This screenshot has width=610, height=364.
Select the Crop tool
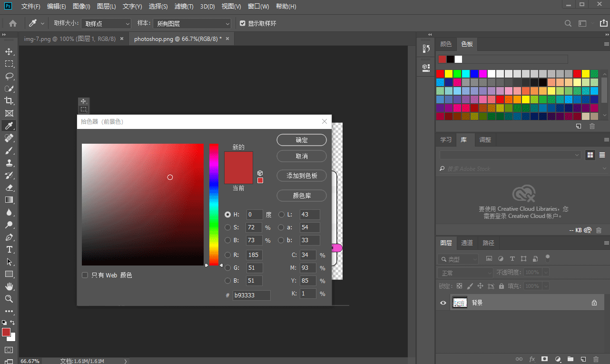pyautogui.click(x=9, y=101)
